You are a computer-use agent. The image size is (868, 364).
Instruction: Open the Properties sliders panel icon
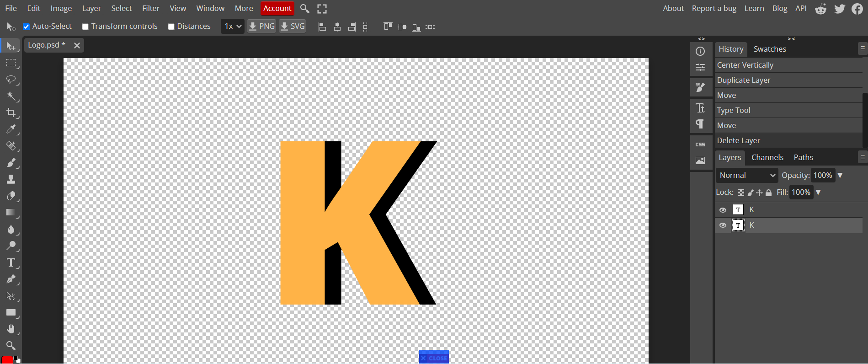point(700,68)
